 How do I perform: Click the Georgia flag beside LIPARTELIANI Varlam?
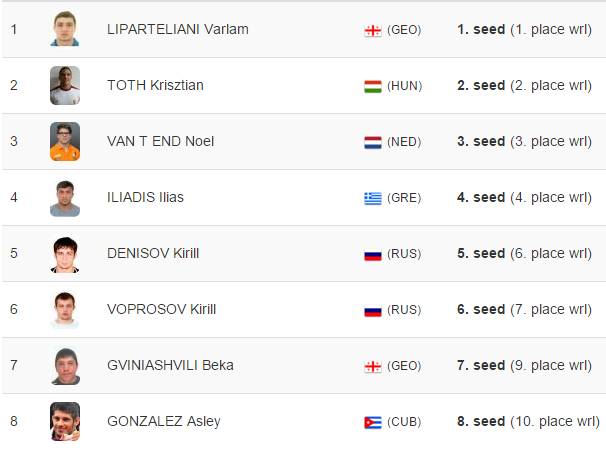click(373, 31)
